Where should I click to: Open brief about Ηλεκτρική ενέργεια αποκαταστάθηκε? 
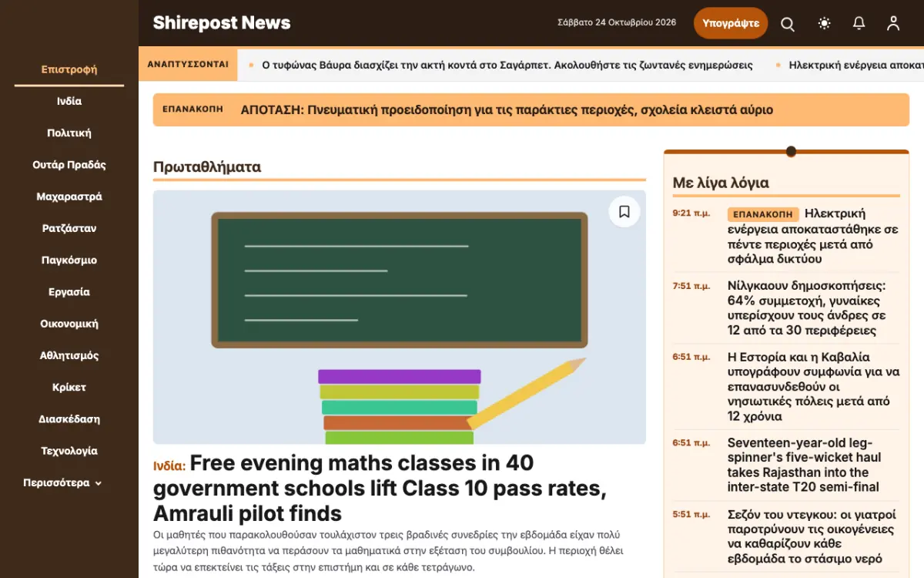tap(813, 237)
